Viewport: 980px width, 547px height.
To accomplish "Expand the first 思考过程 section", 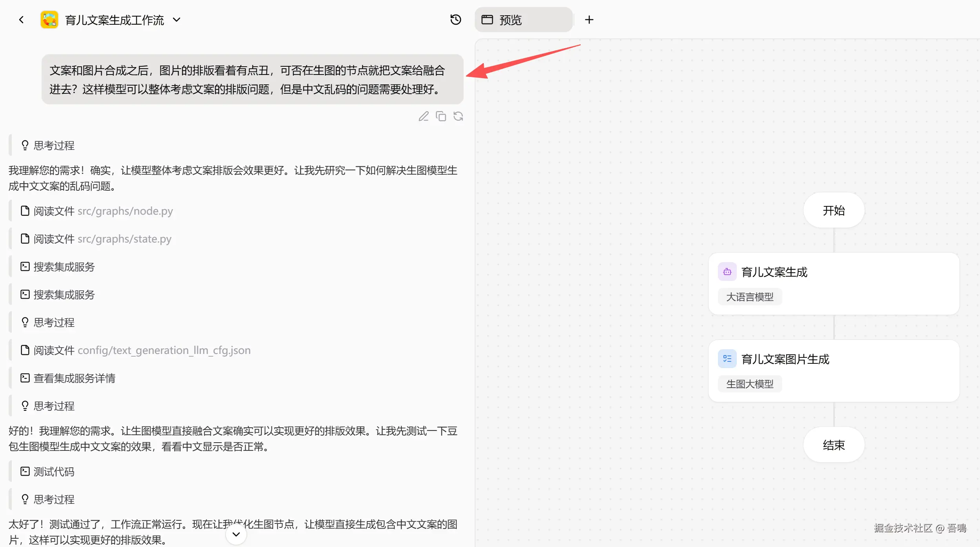I will [54, 146].
